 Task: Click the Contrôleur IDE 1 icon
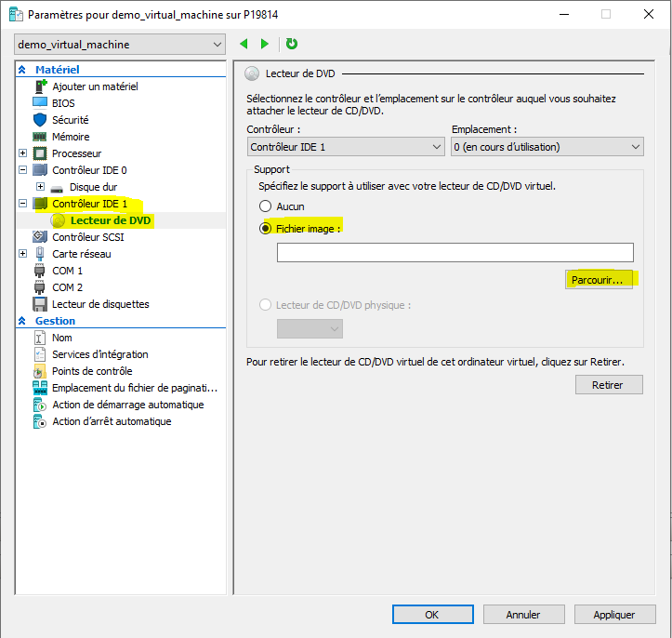coord(41,204)
